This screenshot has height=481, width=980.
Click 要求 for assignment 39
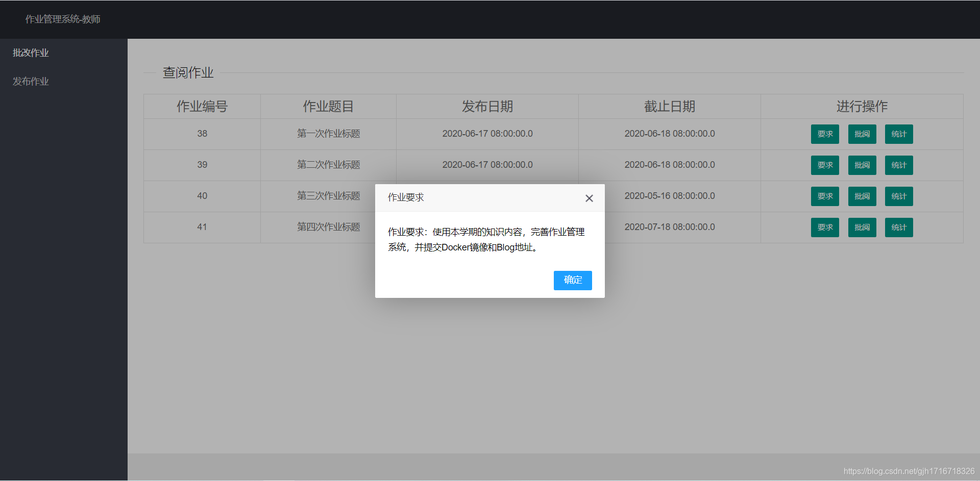click(825, 165)
